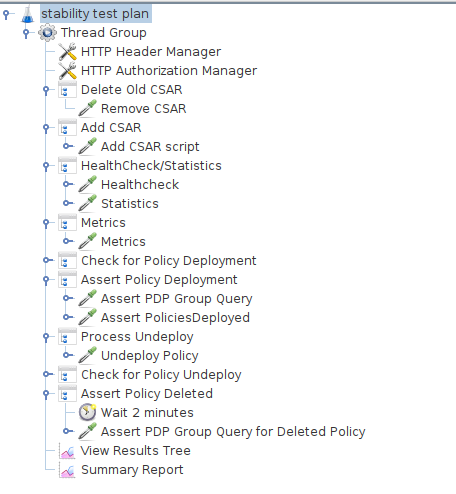The image size is (456, 494).
Task: Click the Assert PDP Group Query pipette icon
Action: [87, 299]
